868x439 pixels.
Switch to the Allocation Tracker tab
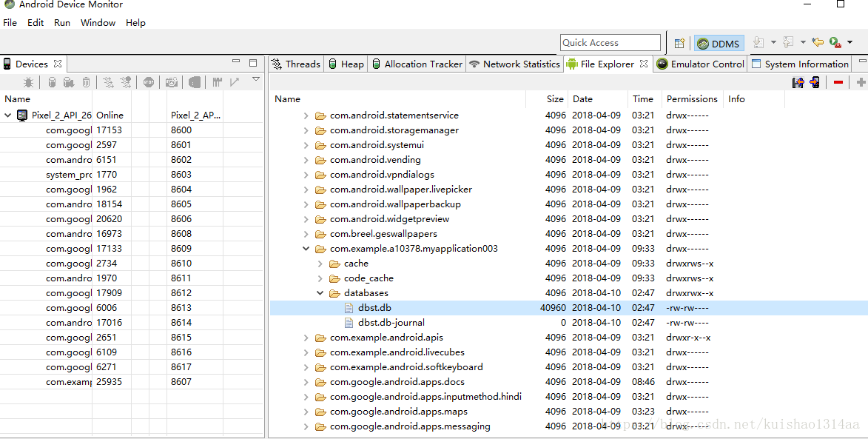click(x=417, y=64)
